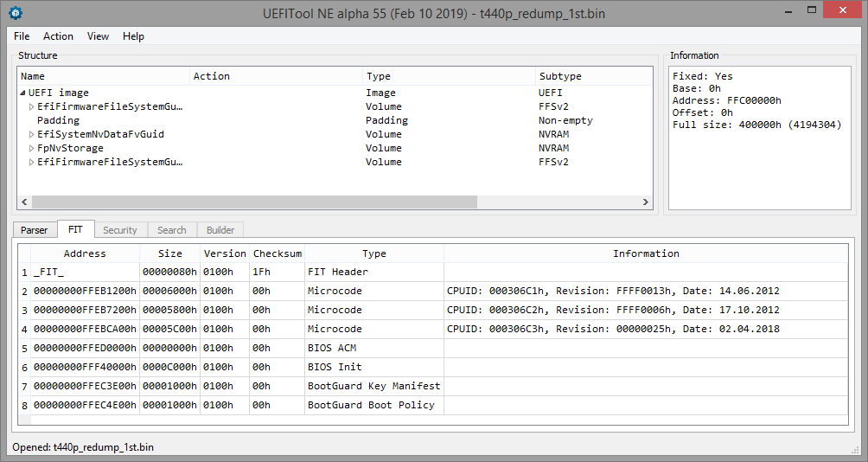The width and height of the screenshot is (868, 462).
Task: Click the Action column header in Structure
Action: [277, 76]
